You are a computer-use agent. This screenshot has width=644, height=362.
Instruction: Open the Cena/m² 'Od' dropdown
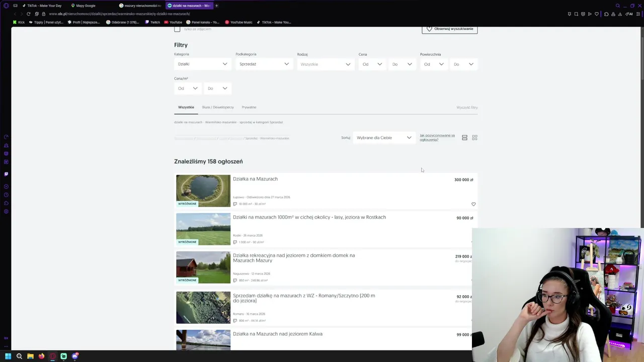tap(188, 88)
